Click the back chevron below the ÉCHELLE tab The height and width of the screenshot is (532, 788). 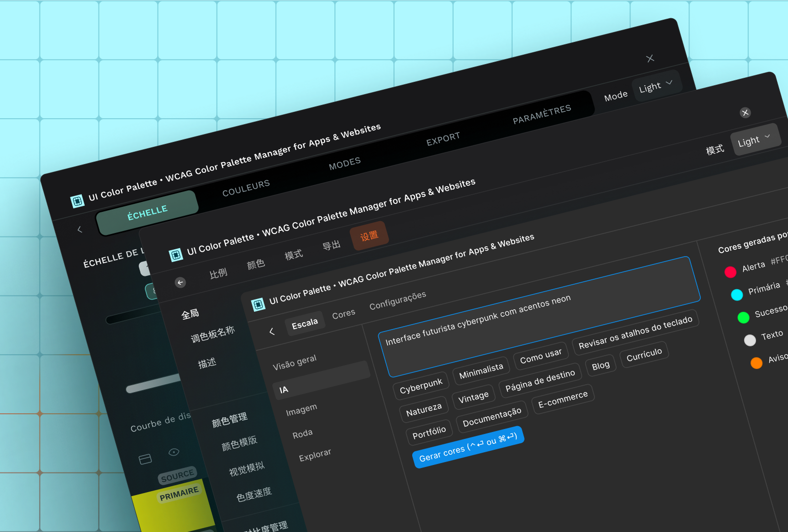pyautogui.click(x=80, y=229)
